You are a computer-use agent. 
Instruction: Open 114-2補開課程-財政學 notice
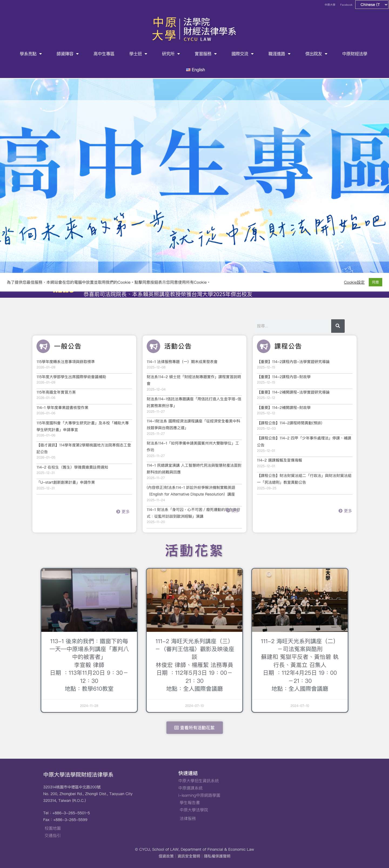click(284, 407)
